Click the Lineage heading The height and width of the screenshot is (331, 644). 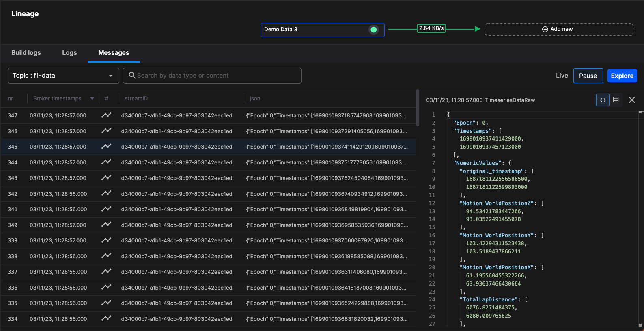(x=25, y=14)
